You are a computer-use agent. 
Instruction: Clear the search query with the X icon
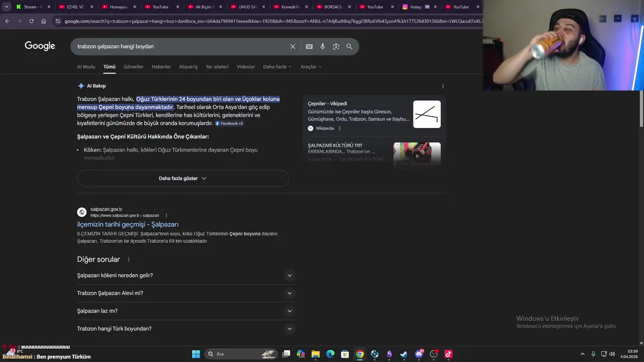tap(293, 46)
